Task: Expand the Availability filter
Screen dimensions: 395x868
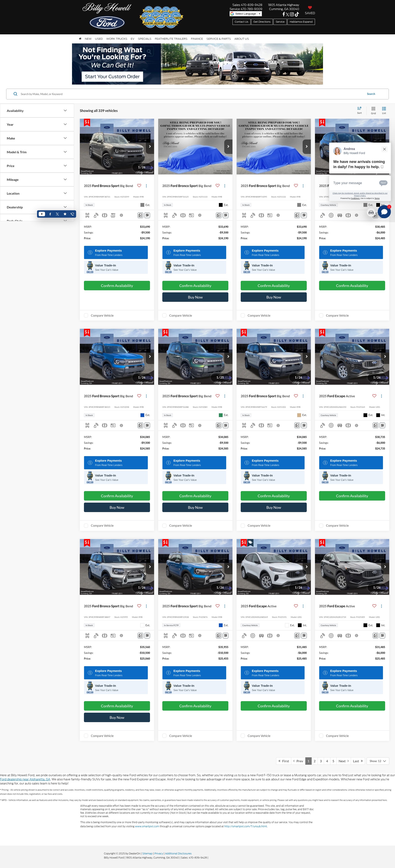Action: tap(37, 110)
